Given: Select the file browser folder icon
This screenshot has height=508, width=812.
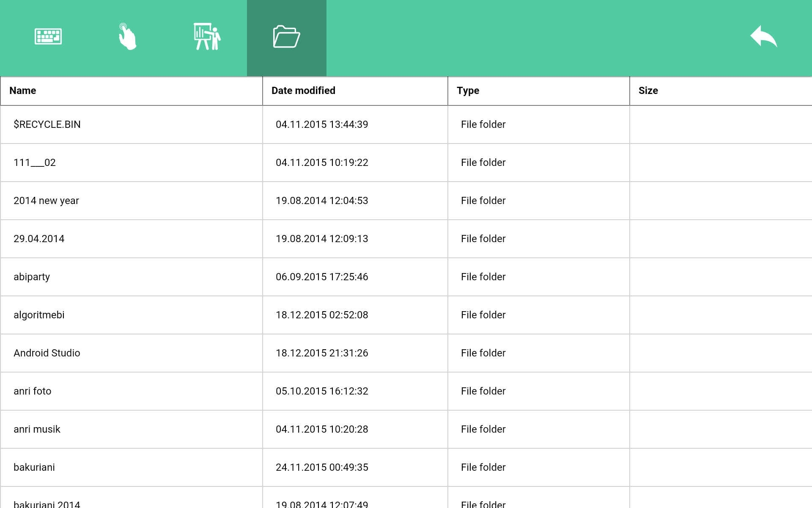Looking at the screenshot, I should coord(286,37).
